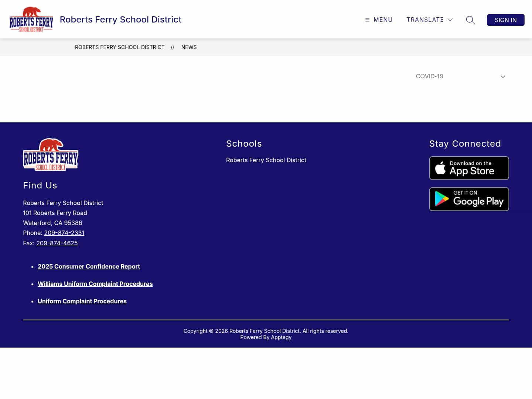Screen dimensions: 532x399
Task: Open the App Store download badge
Action: point(469,168)
